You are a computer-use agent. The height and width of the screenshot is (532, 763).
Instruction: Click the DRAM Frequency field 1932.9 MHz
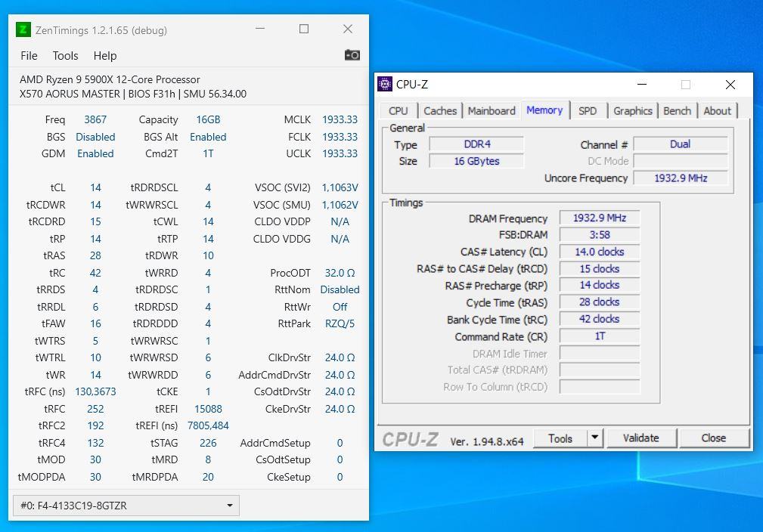tap(600, 218)
